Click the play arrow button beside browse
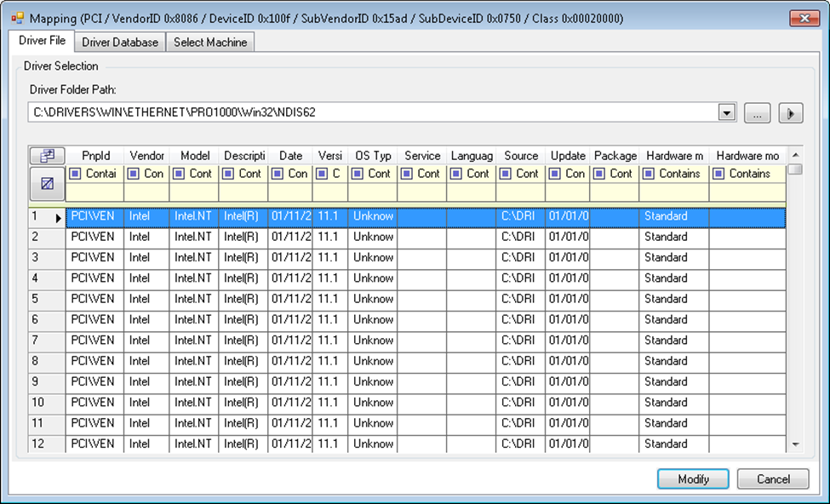The image size is (830, 504). (x=791, y=113)
